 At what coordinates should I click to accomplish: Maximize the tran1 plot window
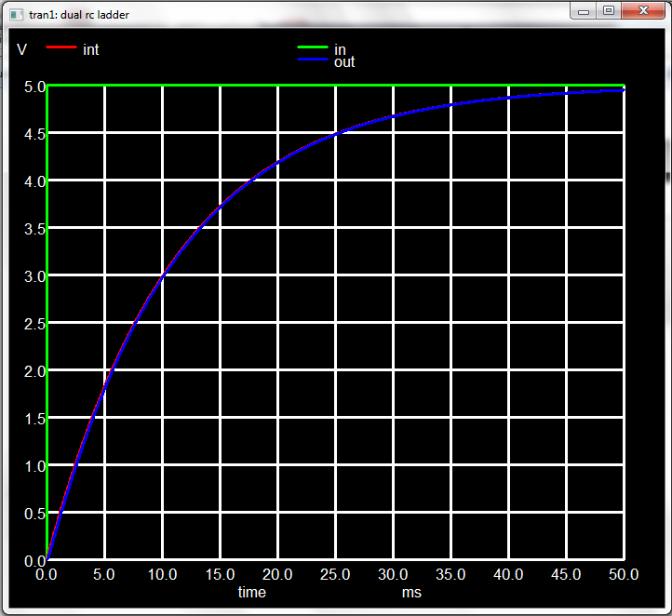click(x=609, y=11)
